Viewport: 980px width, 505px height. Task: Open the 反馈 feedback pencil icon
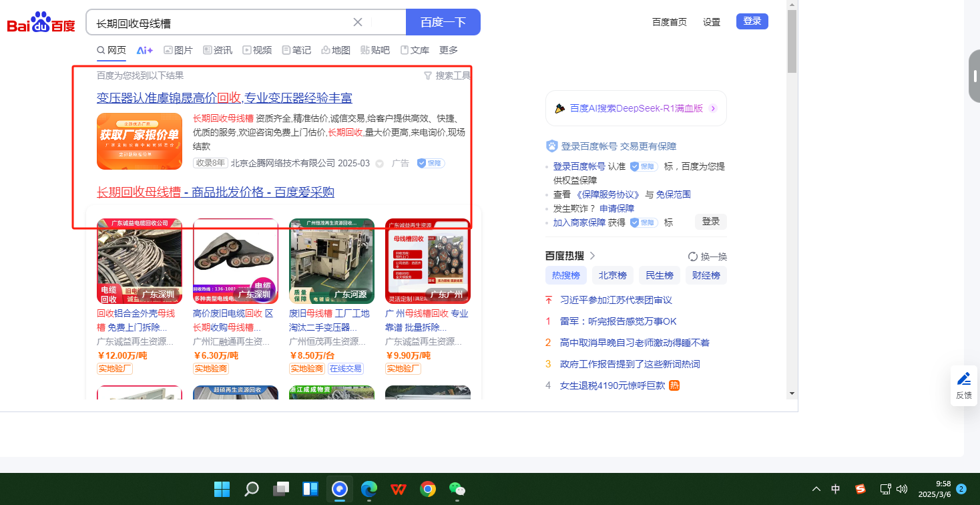pos(964,379)
